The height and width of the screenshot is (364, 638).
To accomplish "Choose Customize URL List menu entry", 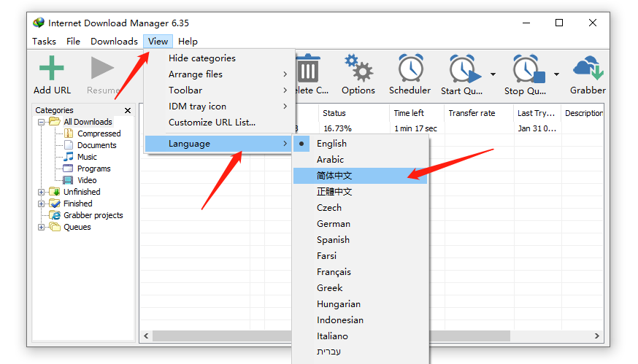I will (x=220, y=123).
